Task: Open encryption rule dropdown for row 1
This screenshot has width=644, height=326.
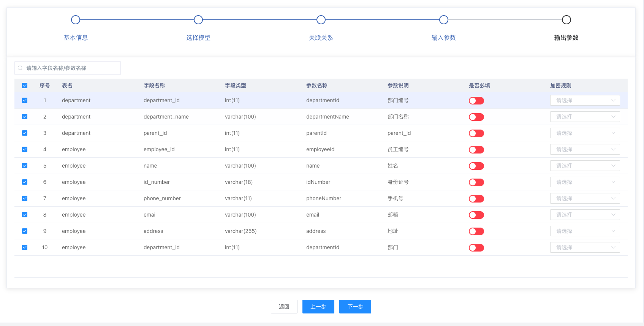Action: coord(585,100)
